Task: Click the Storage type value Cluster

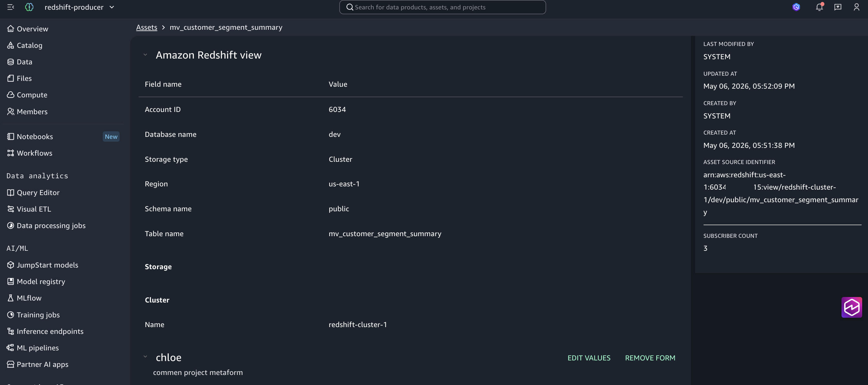Action: point(340,159)
